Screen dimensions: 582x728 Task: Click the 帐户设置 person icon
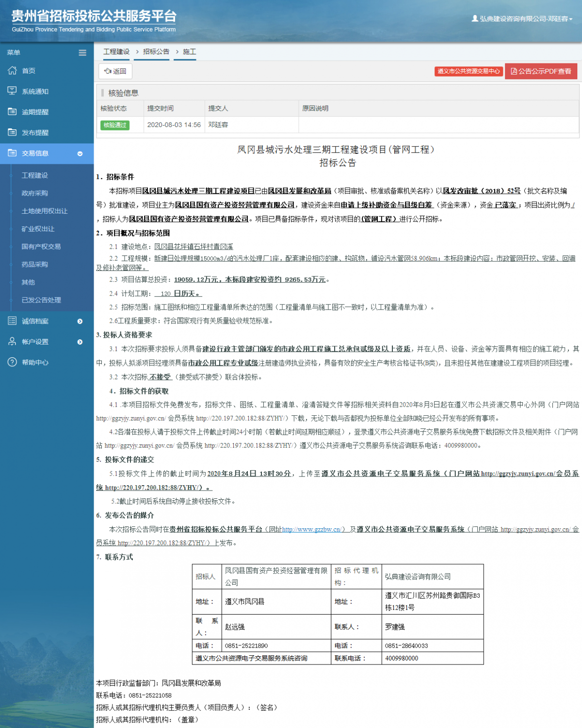click(12, 342)
